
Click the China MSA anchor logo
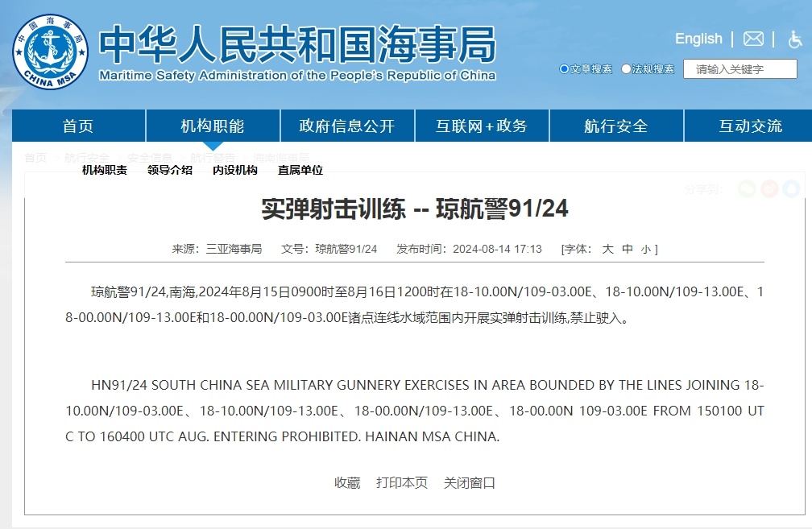click(50, 52)
